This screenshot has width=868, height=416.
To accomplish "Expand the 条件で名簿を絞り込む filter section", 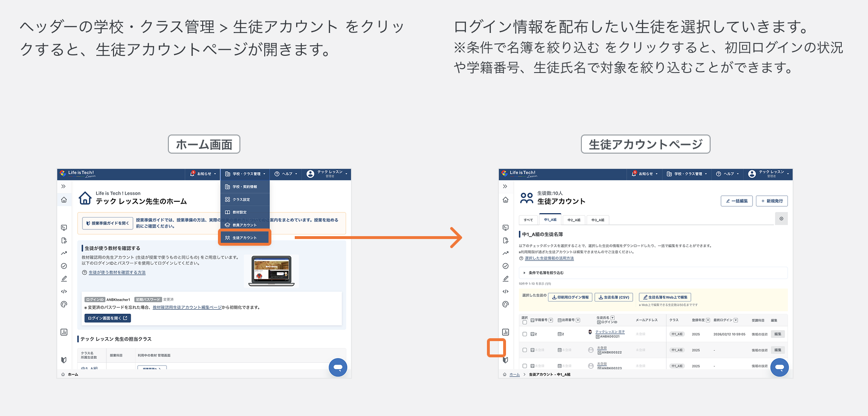I will pyautogui.click(x=653, y=273).
